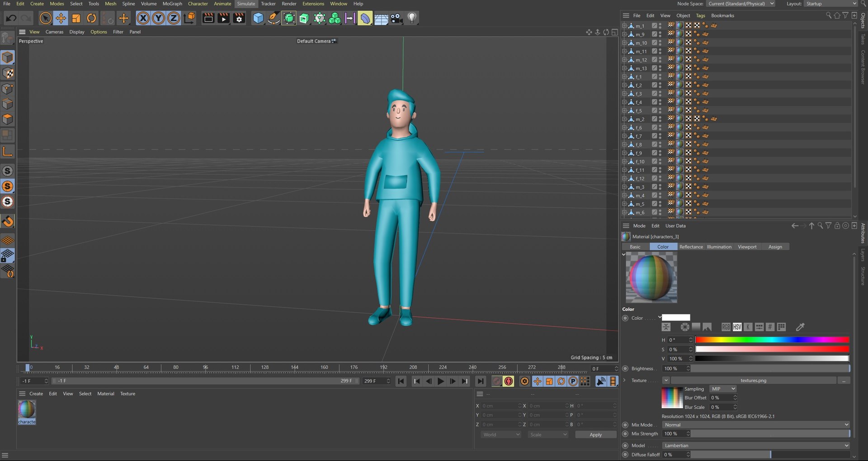Enable Polygons mode in left toolbar
This screenshot has width=868, height=461.
pyautogui.click(x=8, y=119)
